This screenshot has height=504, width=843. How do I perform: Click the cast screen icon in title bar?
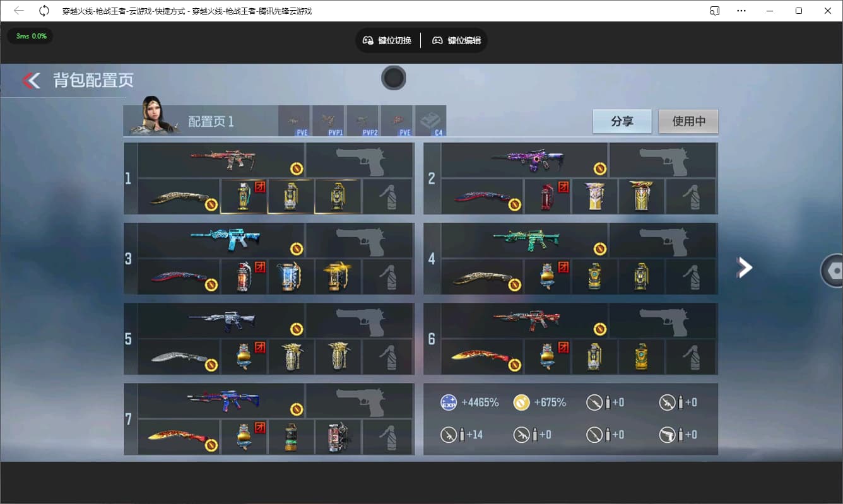coord(715,11)
